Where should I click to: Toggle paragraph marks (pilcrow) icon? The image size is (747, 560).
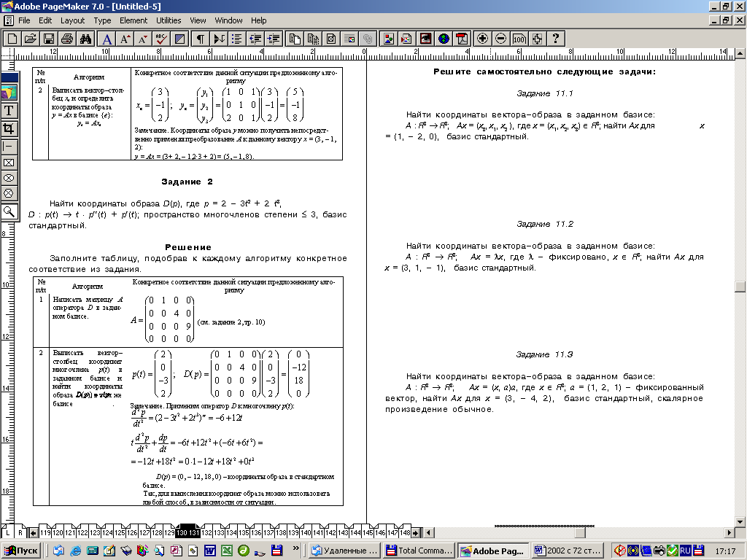[201, 39]
